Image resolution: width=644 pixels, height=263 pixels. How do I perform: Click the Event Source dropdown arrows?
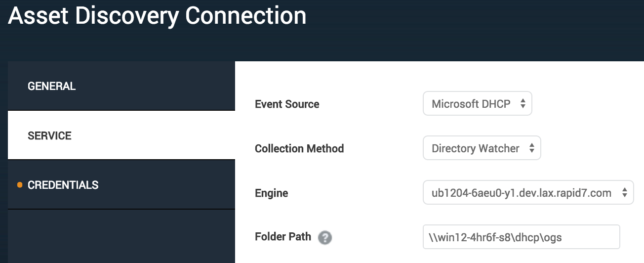523,104
